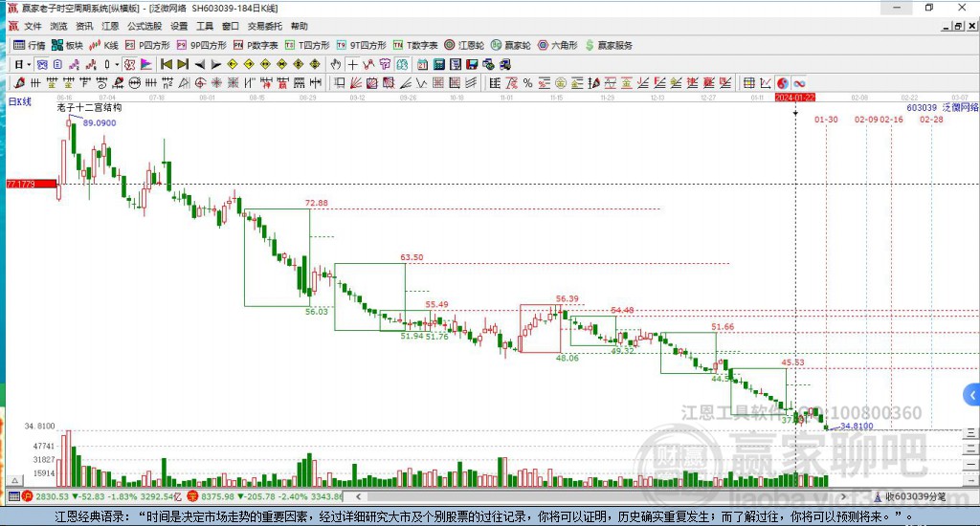Expand the 日 period dropdown arrow
Image resolution: width=980 pixels, height=526 pixels.
[29, 64]
